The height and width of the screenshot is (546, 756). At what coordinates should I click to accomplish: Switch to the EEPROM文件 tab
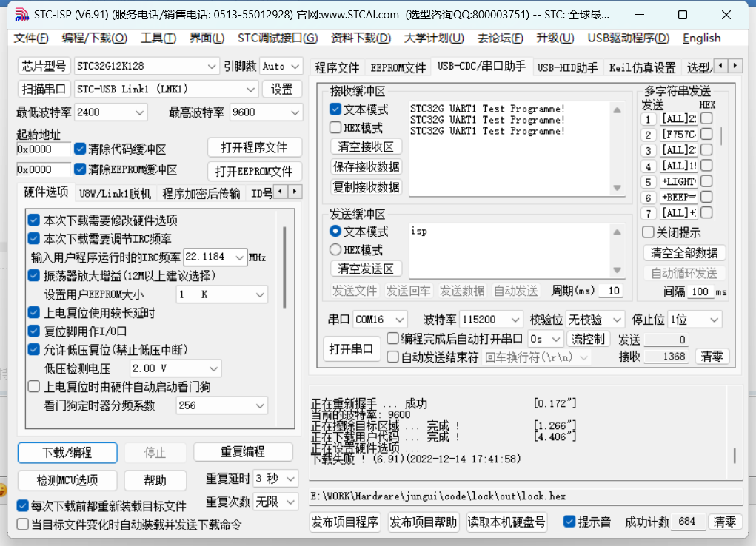(x=398, y=67)
